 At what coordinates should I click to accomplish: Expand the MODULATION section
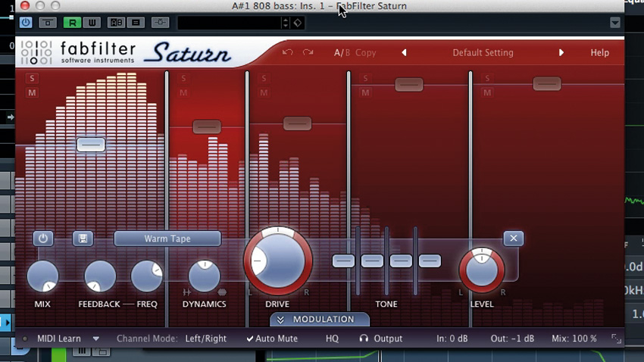point(320,320)
